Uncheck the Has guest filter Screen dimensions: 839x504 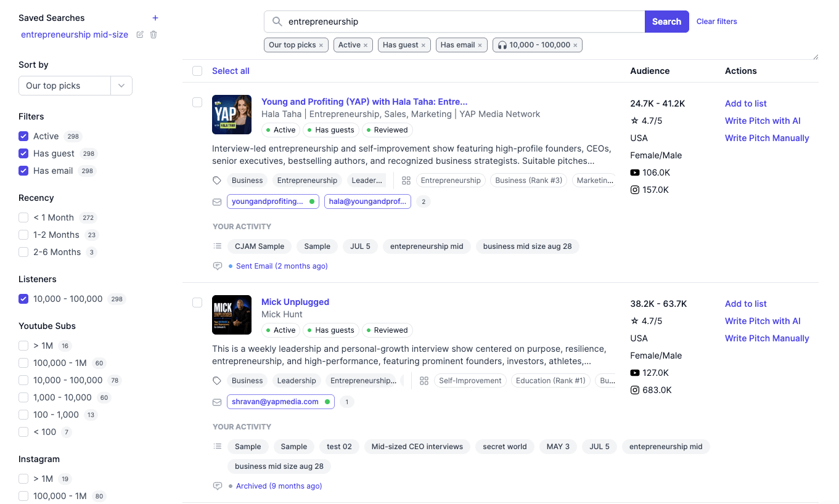(x=23, y=153)
